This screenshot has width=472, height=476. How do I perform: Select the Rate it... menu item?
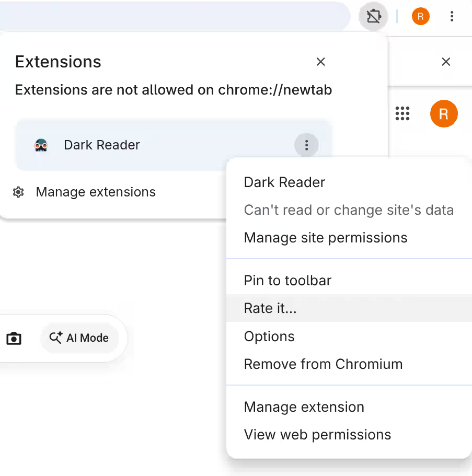coord(349,308)
